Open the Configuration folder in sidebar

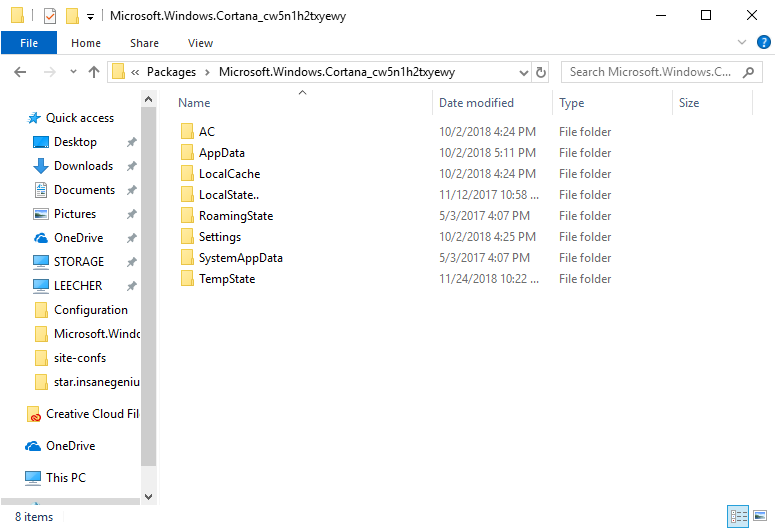[91, 310]
